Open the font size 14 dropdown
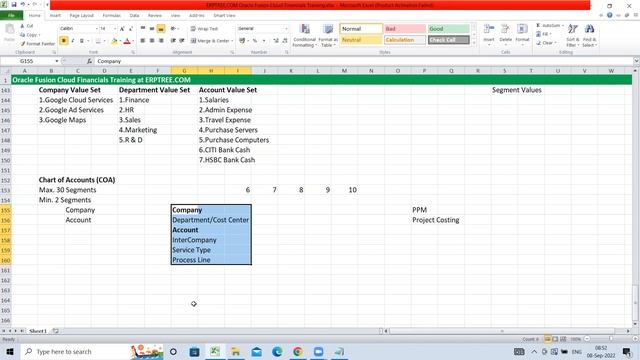This screenshot has height=360, width=640. click(x=115, y=29)
